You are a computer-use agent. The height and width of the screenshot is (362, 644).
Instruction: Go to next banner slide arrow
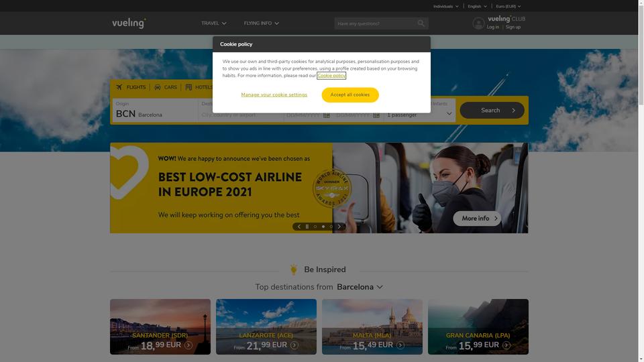[339, 227]
